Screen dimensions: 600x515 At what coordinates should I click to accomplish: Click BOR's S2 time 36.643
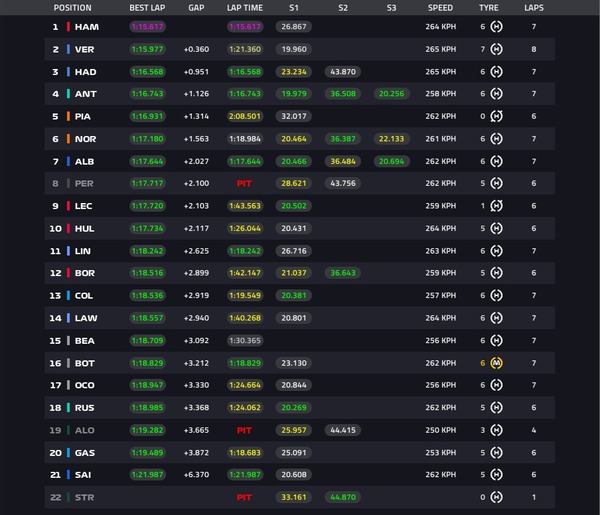pyautogui.click(x=343, y=273)
